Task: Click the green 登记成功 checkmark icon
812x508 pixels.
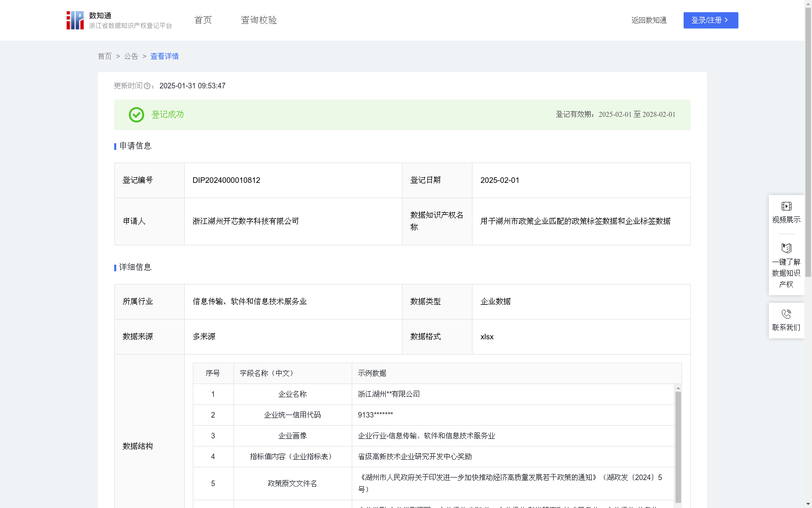Action: 136,115
